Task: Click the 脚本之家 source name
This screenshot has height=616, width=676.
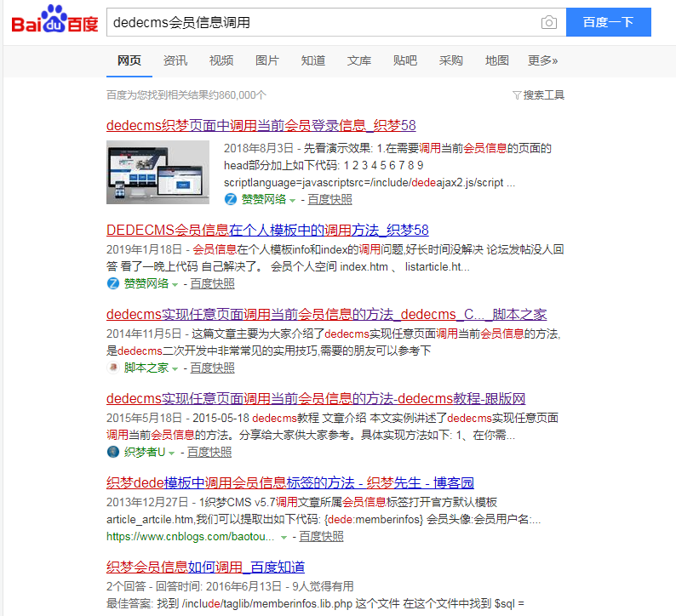Action: [x=146, y=368]
